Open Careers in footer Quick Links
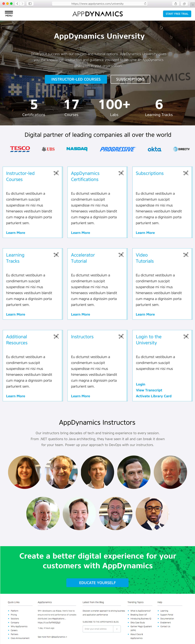Screen dimensions: 195x644 pos(14,630)
